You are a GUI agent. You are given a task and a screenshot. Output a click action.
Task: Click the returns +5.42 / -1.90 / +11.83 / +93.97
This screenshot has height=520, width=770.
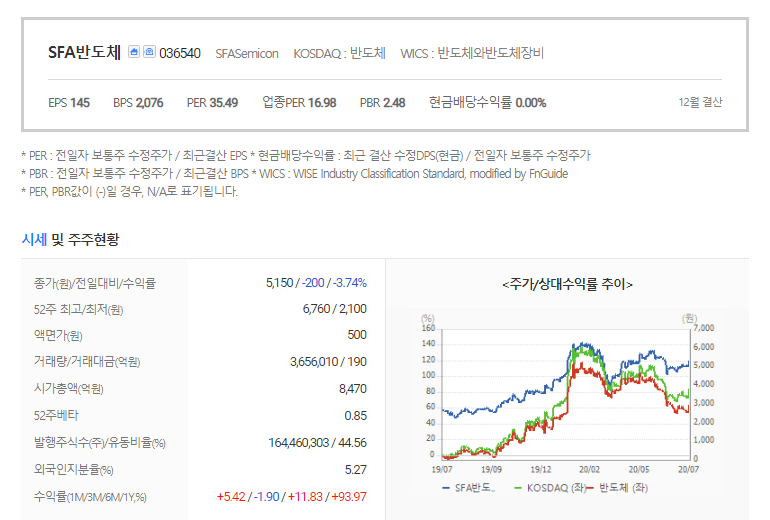292,496
